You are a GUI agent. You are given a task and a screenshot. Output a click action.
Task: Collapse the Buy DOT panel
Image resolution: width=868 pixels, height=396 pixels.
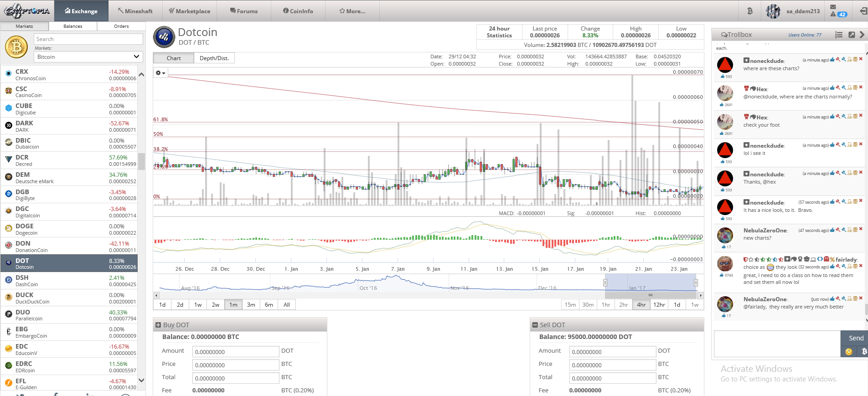(158, 325)
